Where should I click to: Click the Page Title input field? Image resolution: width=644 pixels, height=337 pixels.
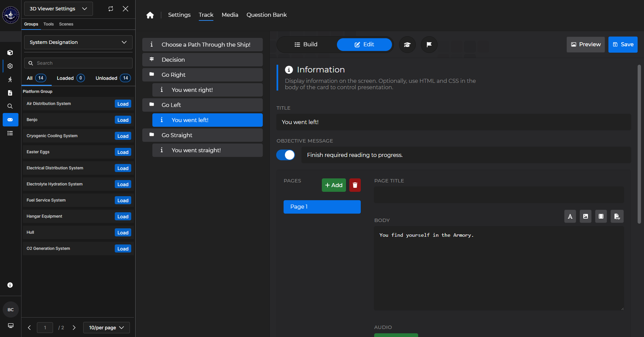[x=499, y=195]
